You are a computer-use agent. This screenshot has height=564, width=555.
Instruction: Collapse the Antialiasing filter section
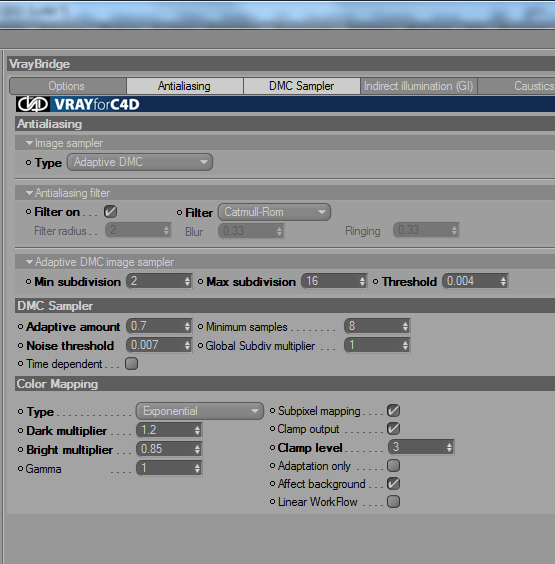[29, 193]
